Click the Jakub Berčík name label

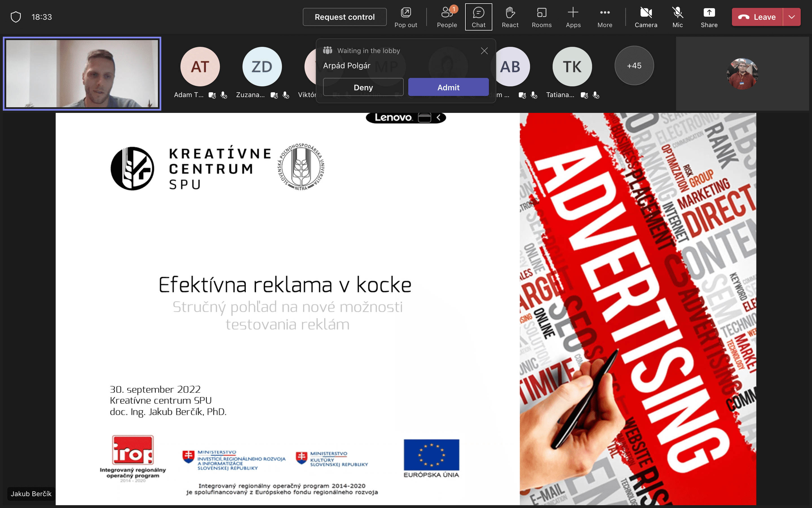[31, 494]
